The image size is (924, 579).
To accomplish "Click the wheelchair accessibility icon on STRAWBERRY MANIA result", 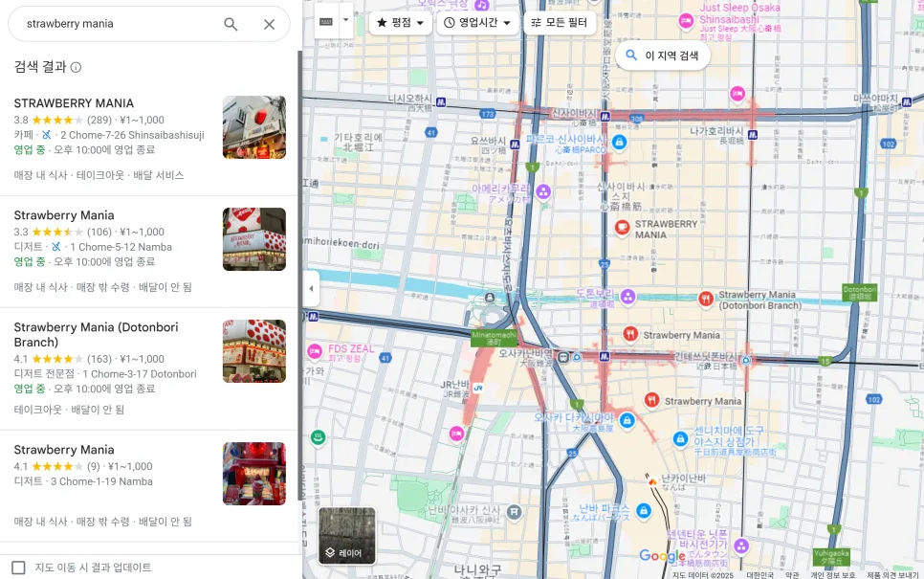I will point(47,135).
